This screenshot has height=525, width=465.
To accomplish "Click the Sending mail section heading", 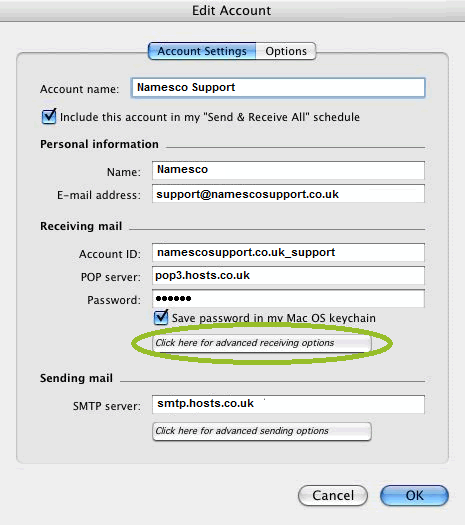I will tap(76, 378).
